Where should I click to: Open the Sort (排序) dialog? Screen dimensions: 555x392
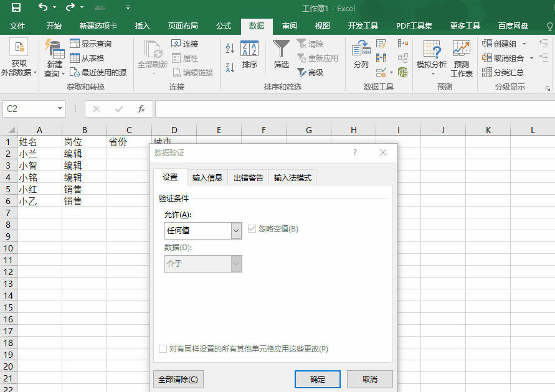pyautogui.click(x=250, y=55)
